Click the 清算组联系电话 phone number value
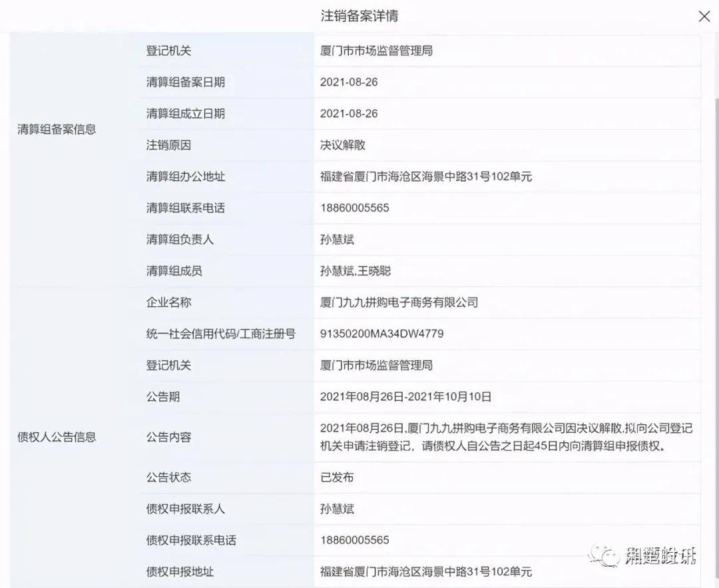The image size is (719, 588). (354, 208)
